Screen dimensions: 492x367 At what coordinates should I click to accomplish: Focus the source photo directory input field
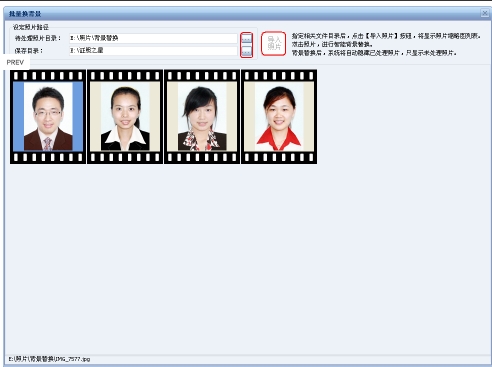pyautogui.click(x=153, y=38)
